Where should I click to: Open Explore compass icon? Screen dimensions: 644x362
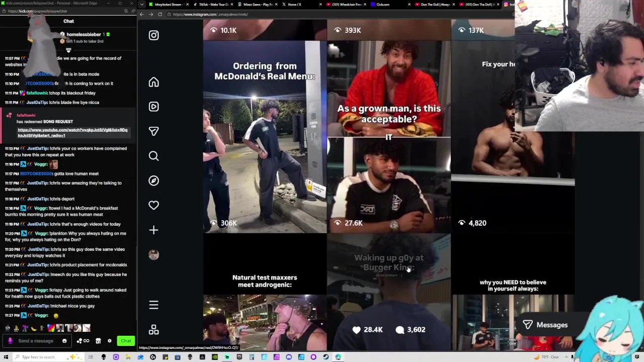click(x=153, y=180)
